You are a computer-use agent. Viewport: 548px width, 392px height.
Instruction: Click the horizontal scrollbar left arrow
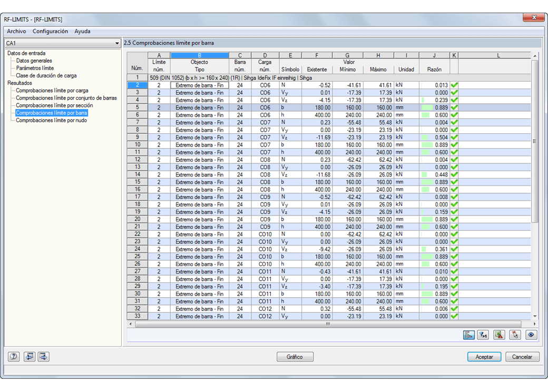click(131, 324)
